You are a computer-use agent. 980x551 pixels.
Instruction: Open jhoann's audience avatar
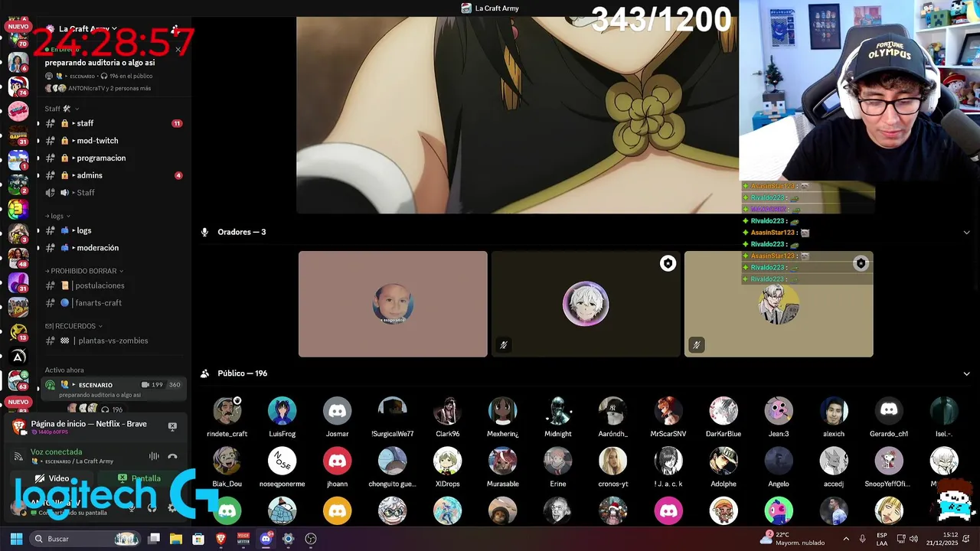coord(337,461)
